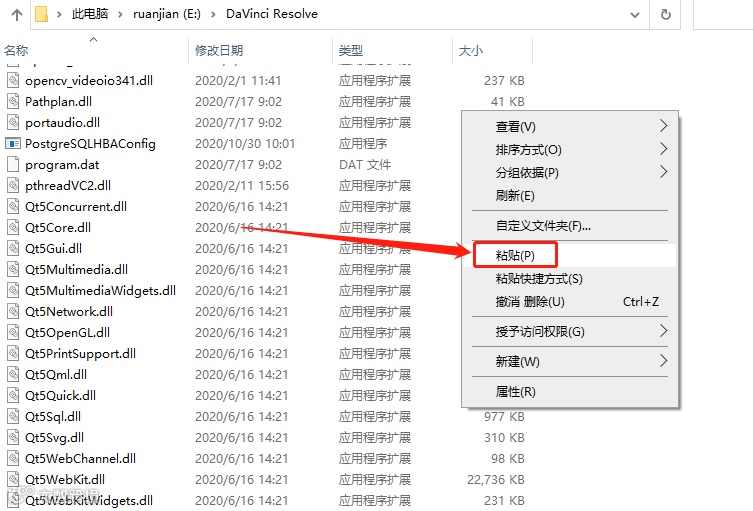The image size is (753, 511).
Task: Click the Qt5Core.dll file icon
Action: [13, 227]
